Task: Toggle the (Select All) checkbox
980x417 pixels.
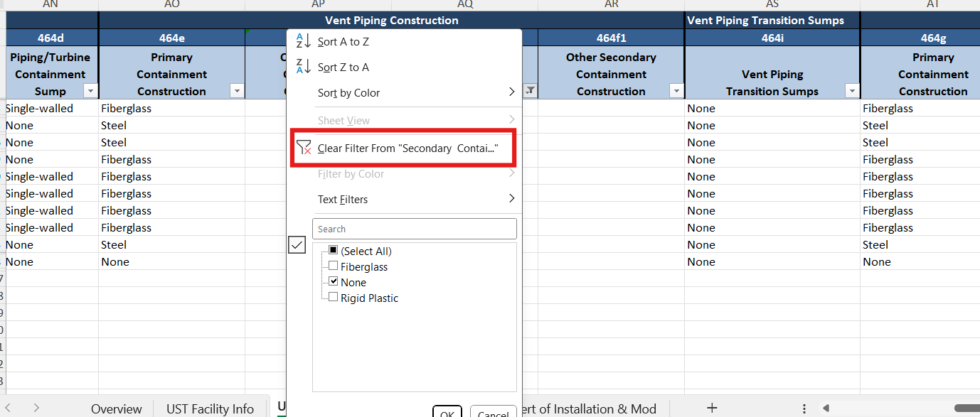Action: click(x=333, y=251)
